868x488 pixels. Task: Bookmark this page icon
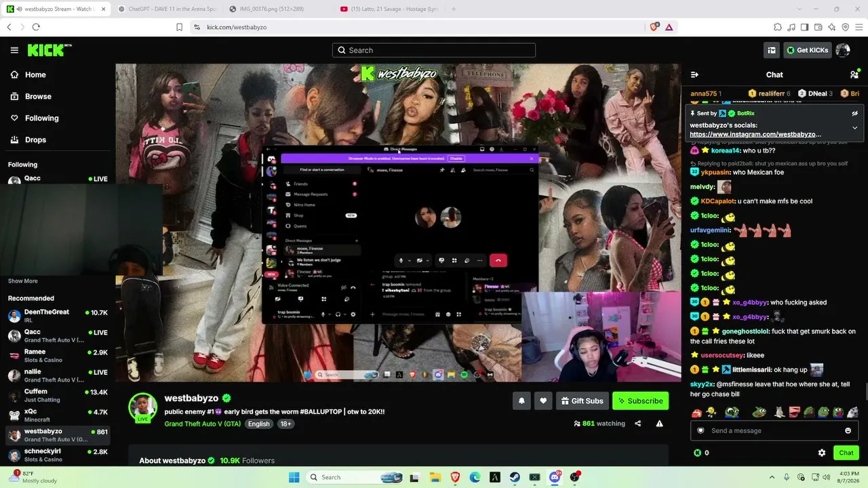[x=179, y=27]
